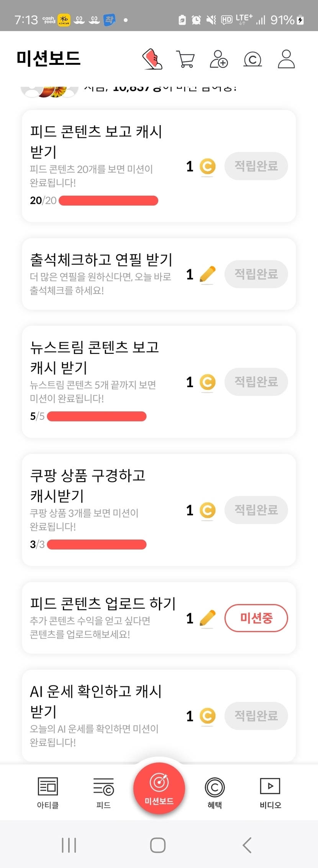Tap 적립완료 on the AI 운세 mission
Screen dimensions: 318x868
256,716
